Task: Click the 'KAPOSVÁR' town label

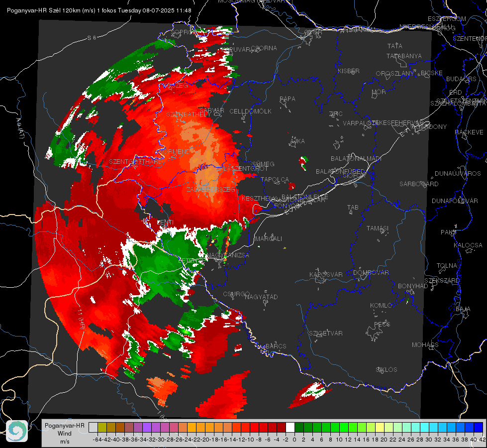Action: (326, 274)
